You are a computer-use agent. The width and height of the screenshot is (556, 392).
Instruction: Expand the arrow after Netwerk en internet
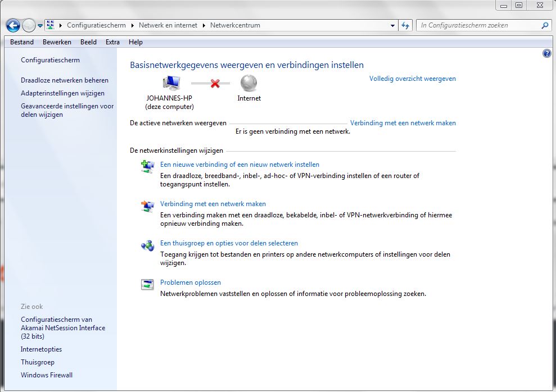[x=204, y=25]
